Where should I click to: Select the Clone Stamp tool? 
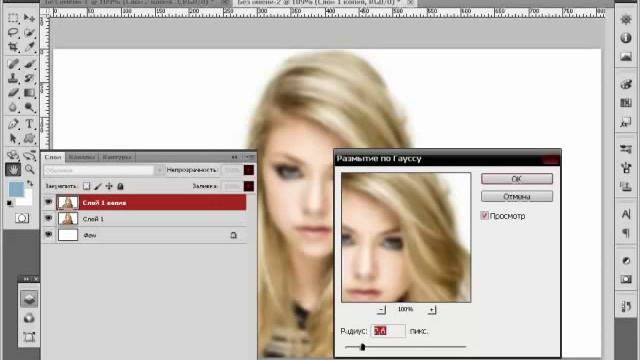click(x=13, y=78)
